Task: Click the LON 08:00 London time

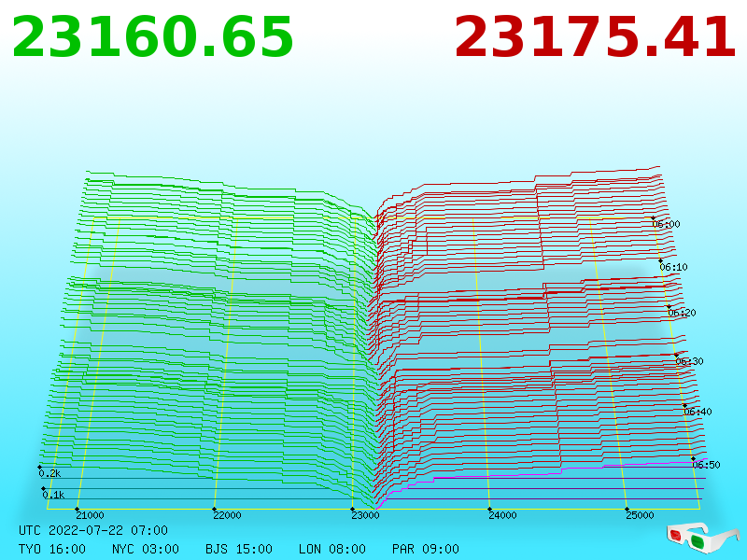Action: pos(332,549)
